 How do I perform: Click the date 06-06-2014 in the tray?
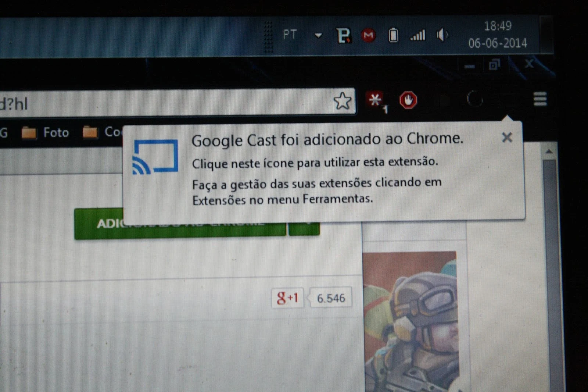click(498, 43)
